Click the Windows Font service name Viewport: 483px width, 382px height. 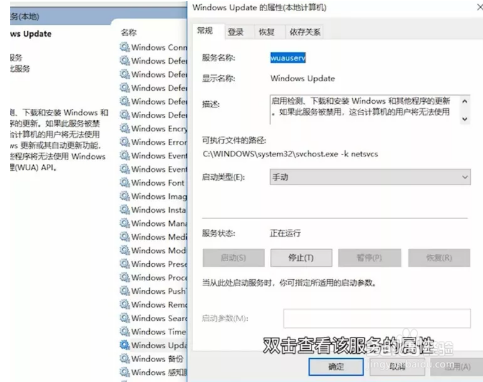coord(158,183)
